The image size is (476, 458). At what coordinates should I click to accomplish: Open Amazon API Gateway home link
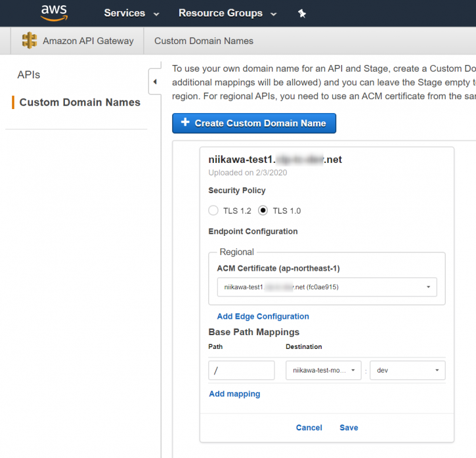coord(88,41)
